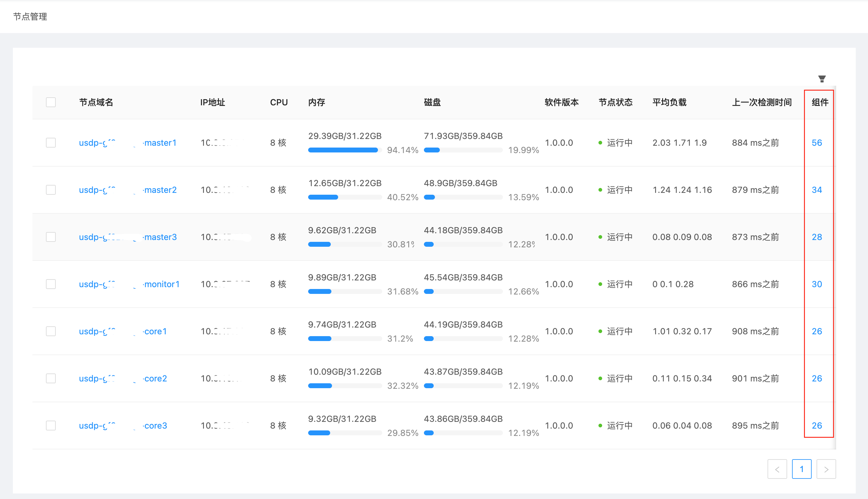Go to the next page arrow
The width and height of the screenshot is (868, 499).
(826, 469)
